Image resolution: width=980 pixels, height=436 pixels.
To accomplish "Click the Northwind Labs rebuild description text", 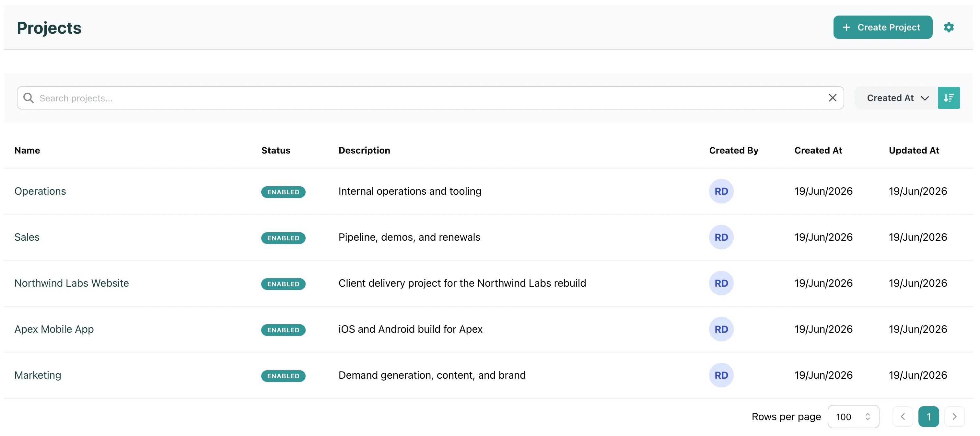I will [462, 283].
